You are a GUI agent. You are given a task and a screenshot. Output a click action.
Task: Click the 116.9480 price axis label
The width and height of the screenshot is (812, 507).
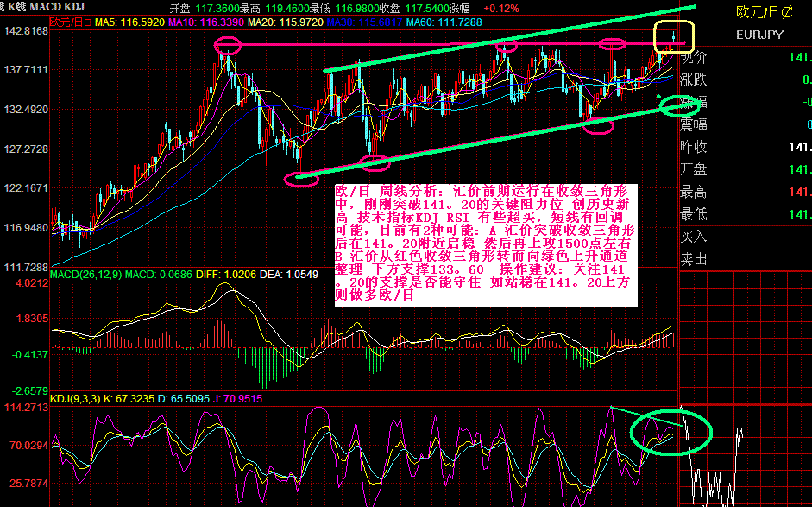point(25,227)
